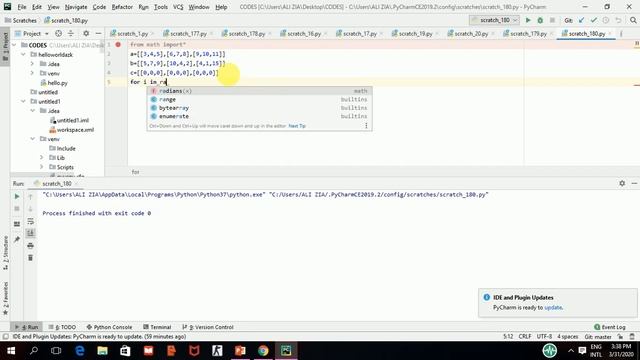Collapse all in the Project panel

point(71,33)
